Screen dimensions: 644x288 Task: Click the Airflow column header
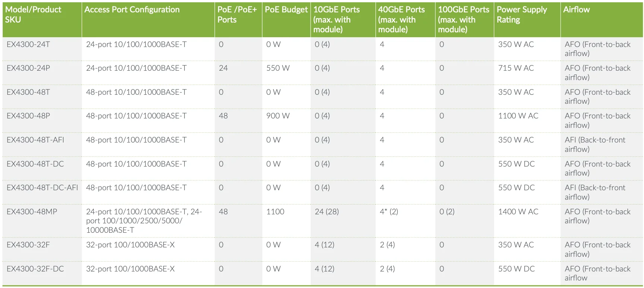coord(576,10)
